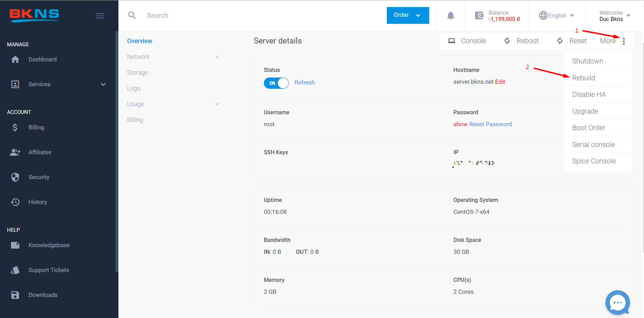Click the Support Tickets icon
644x318 pixels.
pyautogui.click(x=15, y=270)
